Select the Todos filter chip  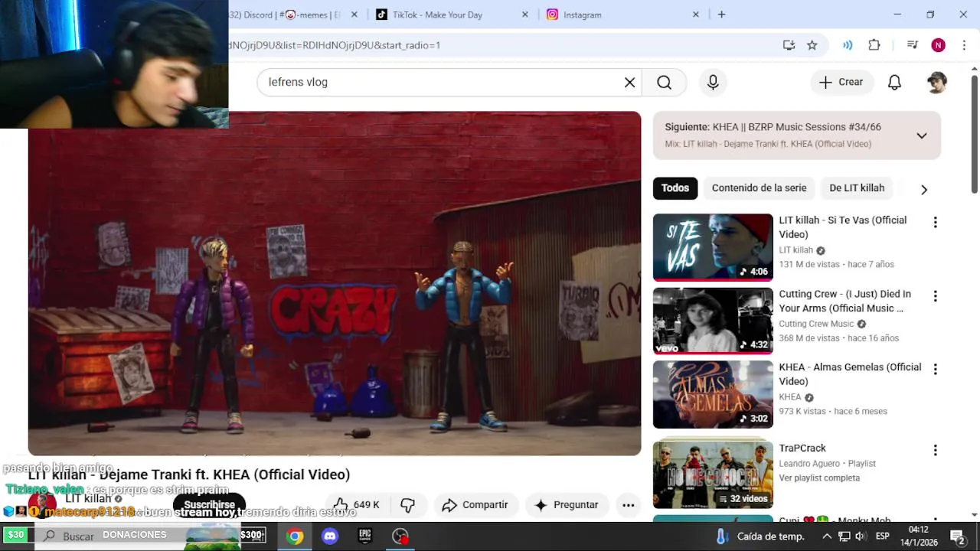coord(675,188)
